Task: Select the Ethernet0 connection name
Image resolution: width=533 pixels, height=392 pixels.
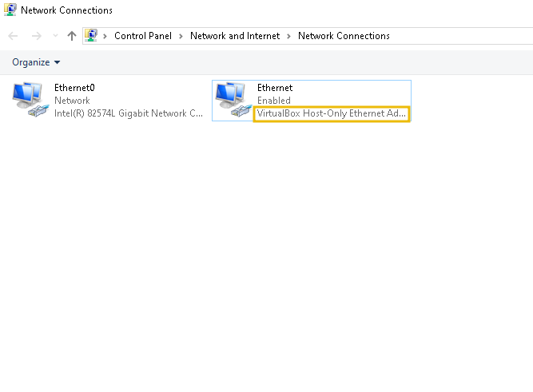Action: 74,88
